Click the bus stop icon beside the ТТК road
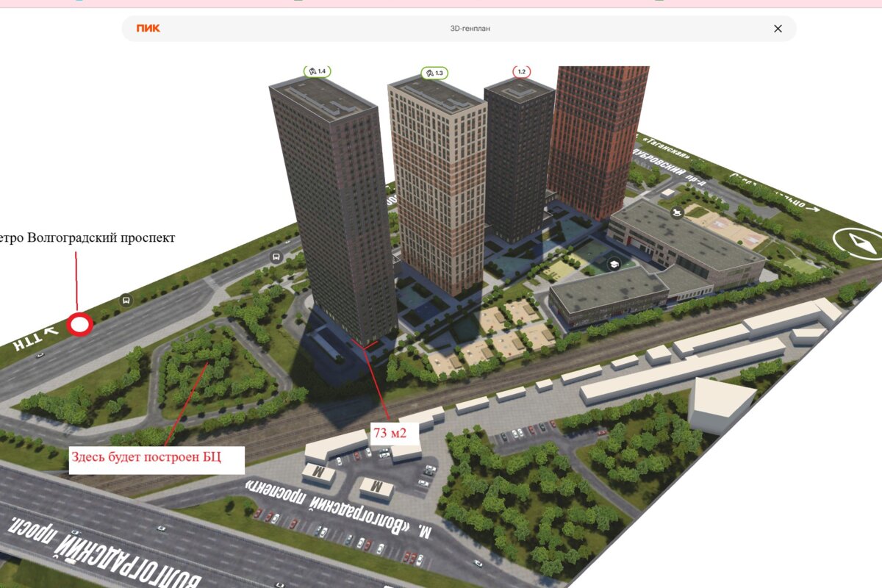Image resolution: width=882 pixels, height=588 pixels. click(126, 301)
